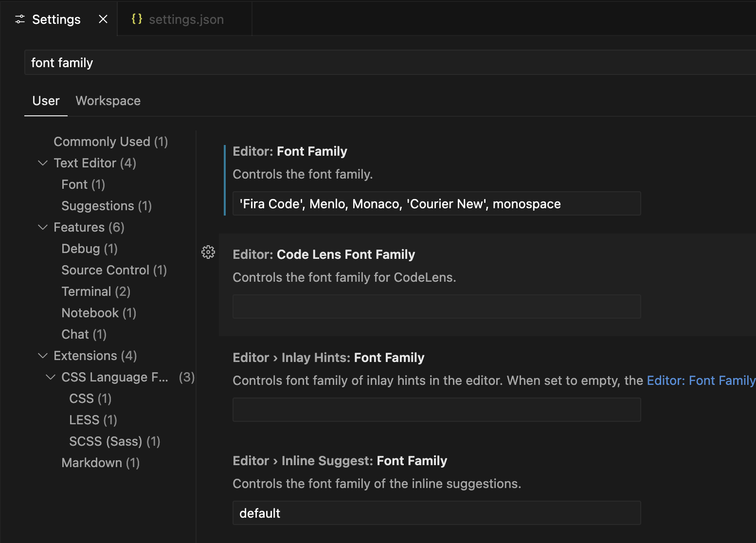Collapse the Extensions tree section
Viewport: 756px width, 543px height.
43,356
